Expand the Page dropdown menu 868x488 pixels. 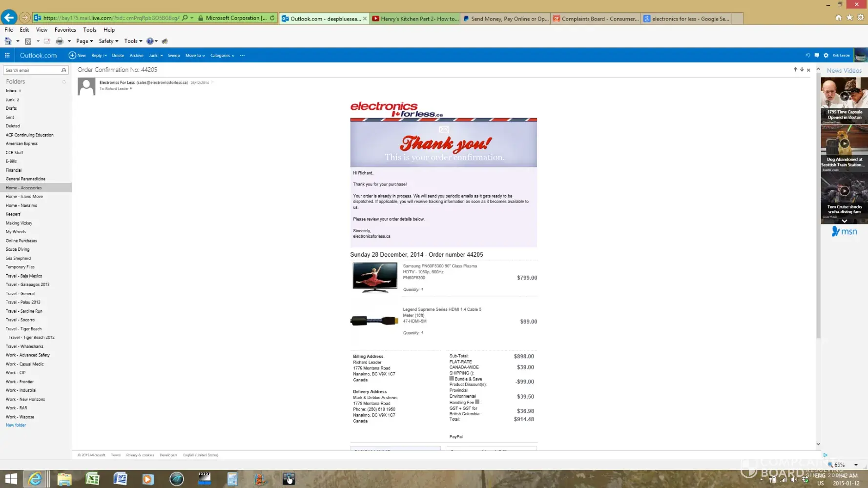[x=84, y=41]
